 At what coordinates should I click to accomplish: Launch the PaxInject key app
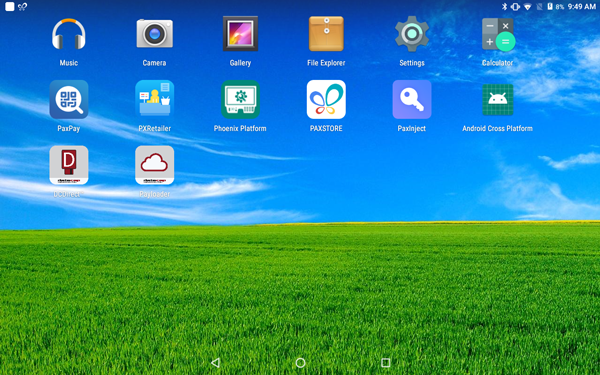(412, 99)
